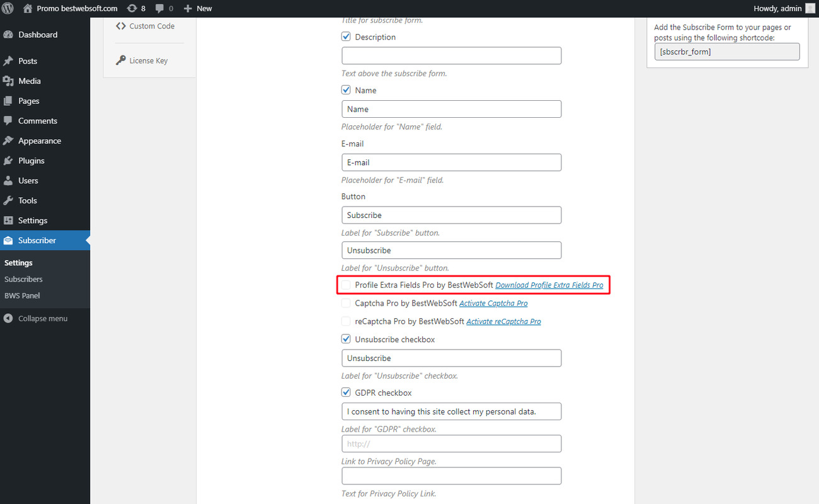
Task: Toggle the reCaptcha Pro by BestWebSoft checkbox
Action: pos(346,321)
